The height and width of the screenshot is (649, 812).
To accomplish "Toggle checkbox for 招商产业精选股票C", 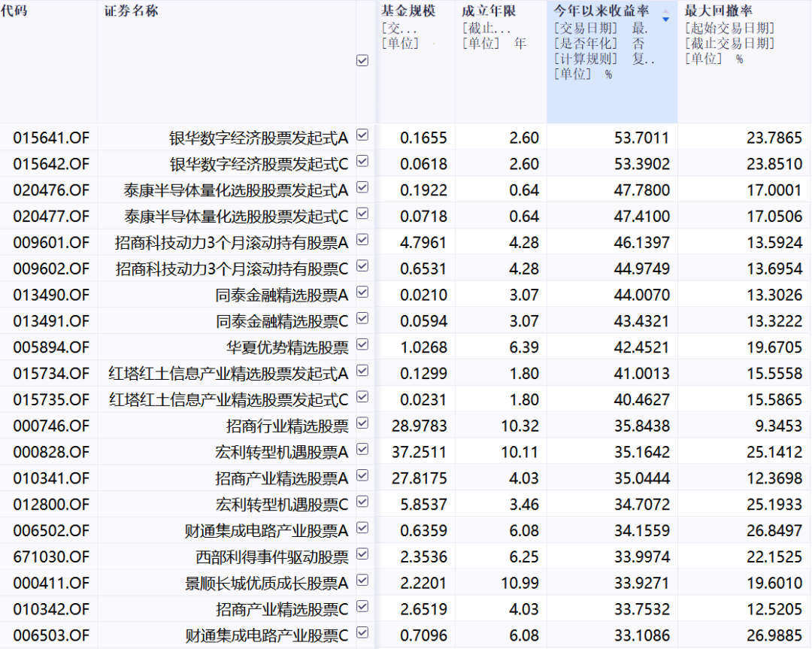I will (x=362, y=607).
